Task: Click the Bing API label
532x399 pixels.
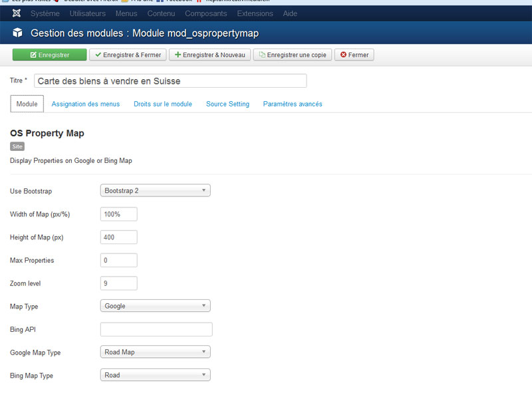Action: pos(23,329)
